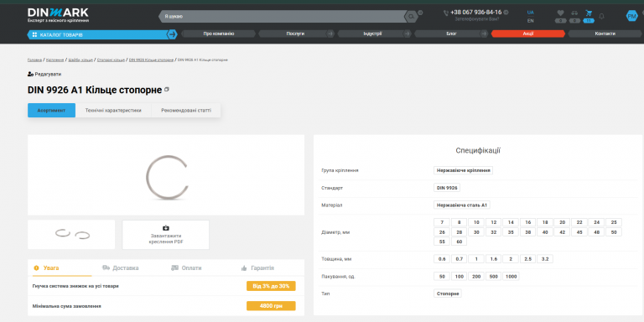Choose diameter 35 mm
This screenshot has height=322, width=644.
pyautogui.click(x=511, y=232)
